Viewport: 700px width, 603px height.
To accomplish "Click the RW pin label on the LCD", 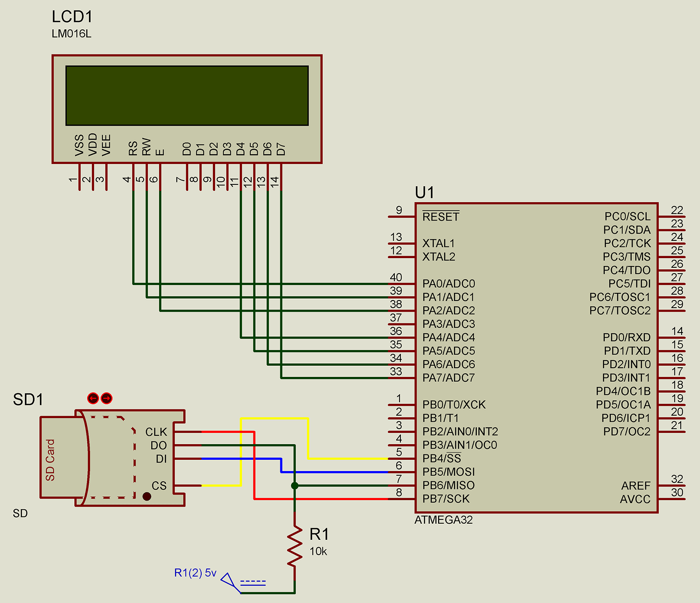I will pyautogui.click(x=146, y=147).
